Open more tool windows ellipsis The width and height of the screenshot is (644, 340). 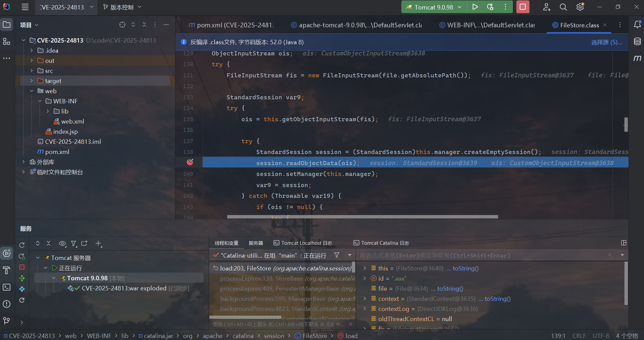pyautogui.click(x=6, y=58)
